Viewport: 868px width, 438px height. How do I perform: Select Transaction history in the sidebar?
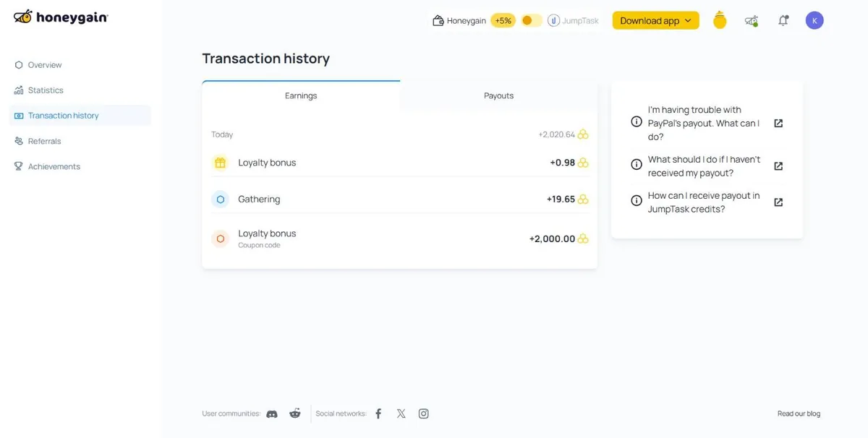pyautogui.click(x=80, y=116)
